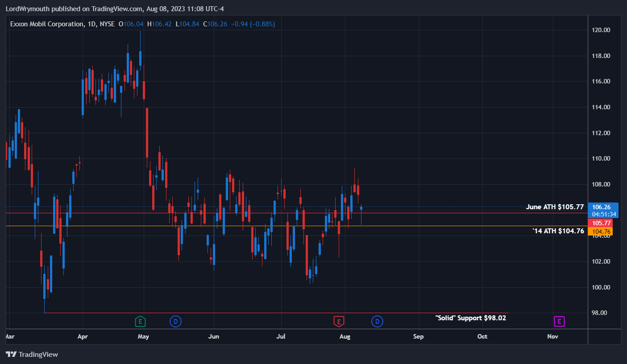This screenshot has width=627, height=364.
Task: Click the Nov label on time axis
Action: click(x=552, y=336)
